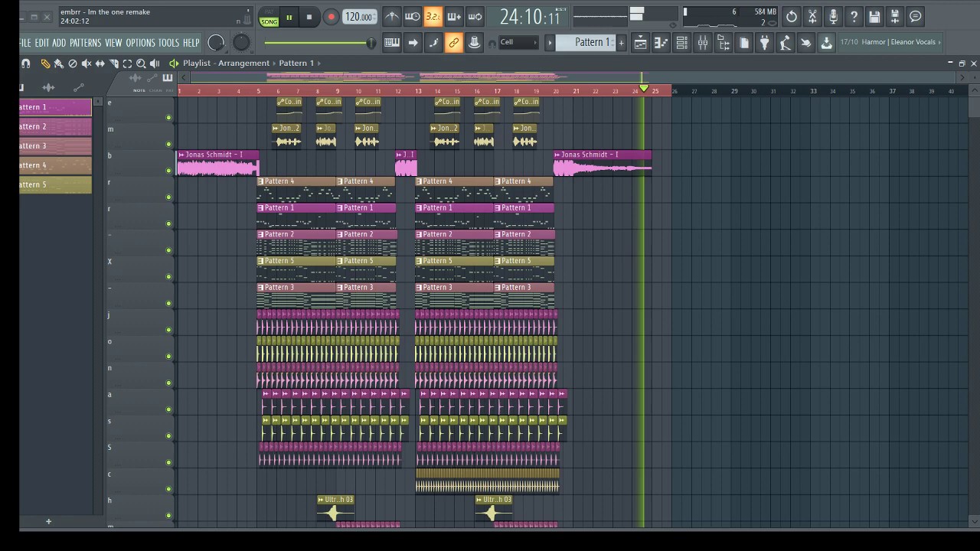Open the one-click audio recording microphone
The height and width of the screenshot is (551, 980).
pos(833,16)
